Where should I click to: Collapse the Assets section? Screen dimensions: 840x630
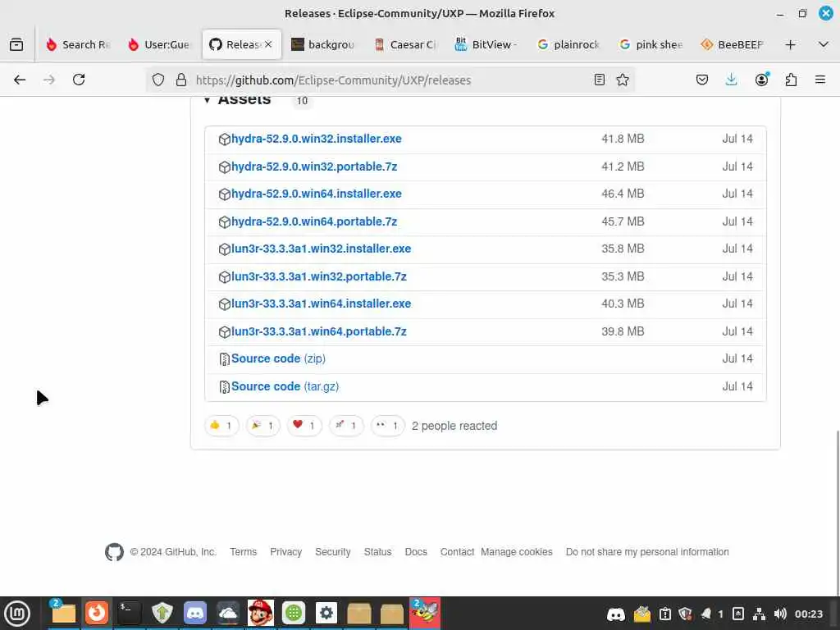[207, 100]
